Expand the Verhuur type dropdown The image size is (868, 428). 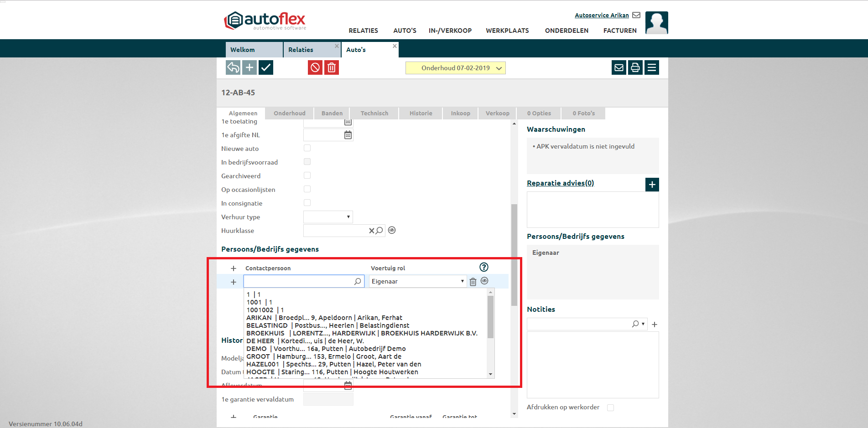tap(328, 217)
